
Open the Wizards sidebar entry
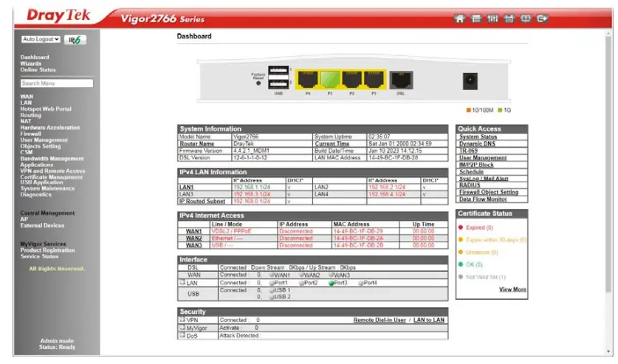[x=31, y=63]
